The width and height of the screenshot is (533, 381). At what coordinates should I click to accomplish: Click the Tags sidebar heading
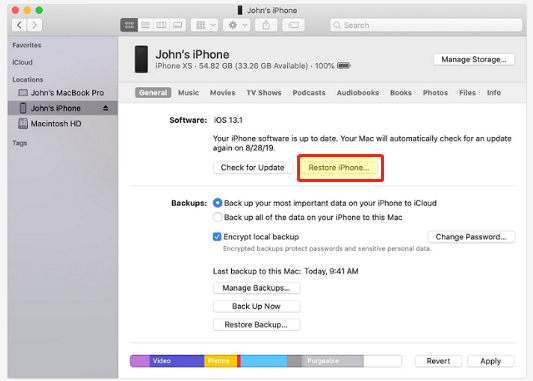click(x=20, y=143)
